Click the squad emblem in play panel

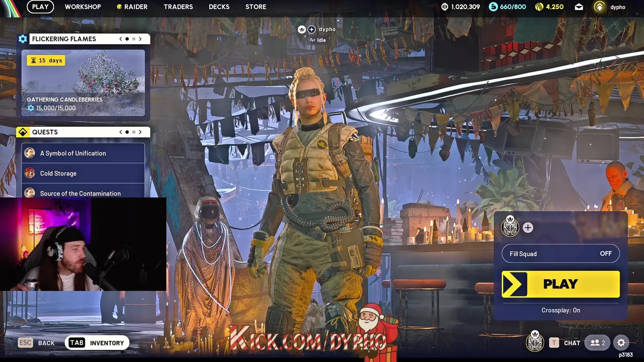(510, 227)
